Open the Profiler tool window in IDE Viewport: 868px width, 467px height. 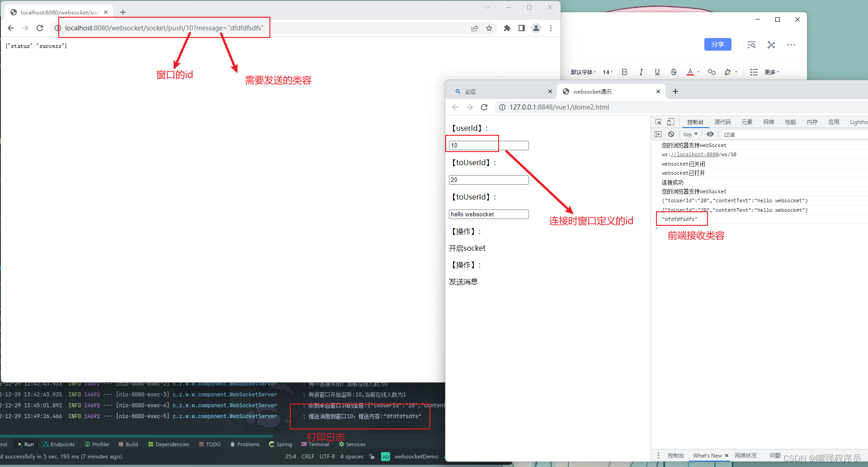97,444
